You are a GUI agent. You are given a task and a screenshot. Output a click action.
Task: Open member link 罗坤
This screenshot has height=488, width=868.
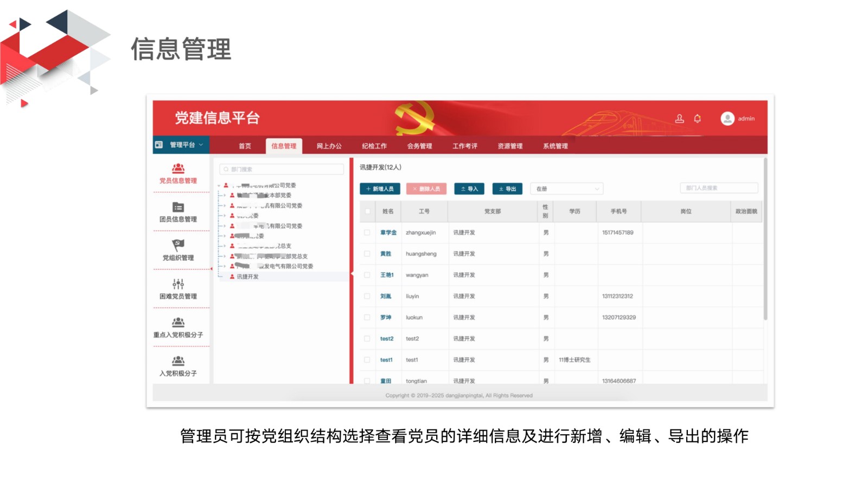tap(386, 317)
